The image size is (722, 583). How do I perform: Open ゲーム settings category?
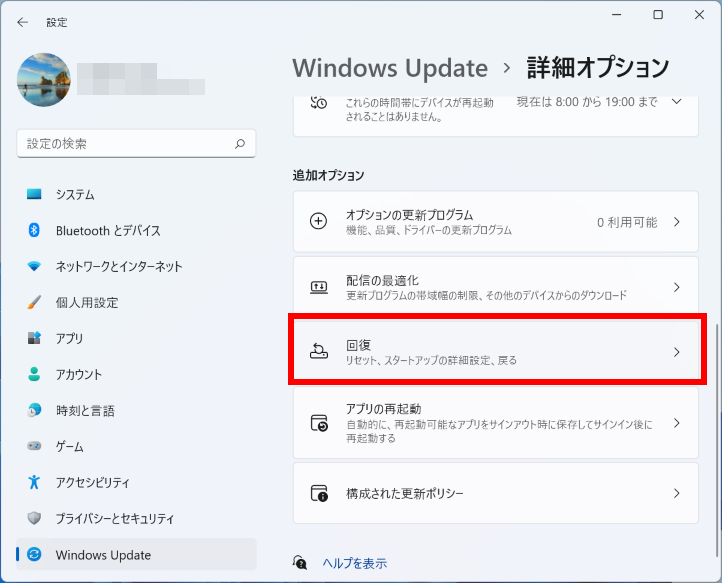tap(136, 447)
